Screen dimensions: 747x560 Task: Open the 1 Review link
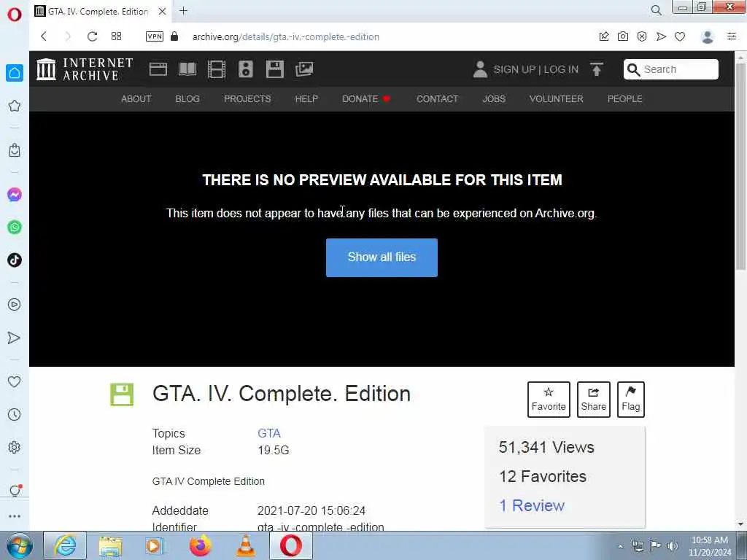coord(532,506)
